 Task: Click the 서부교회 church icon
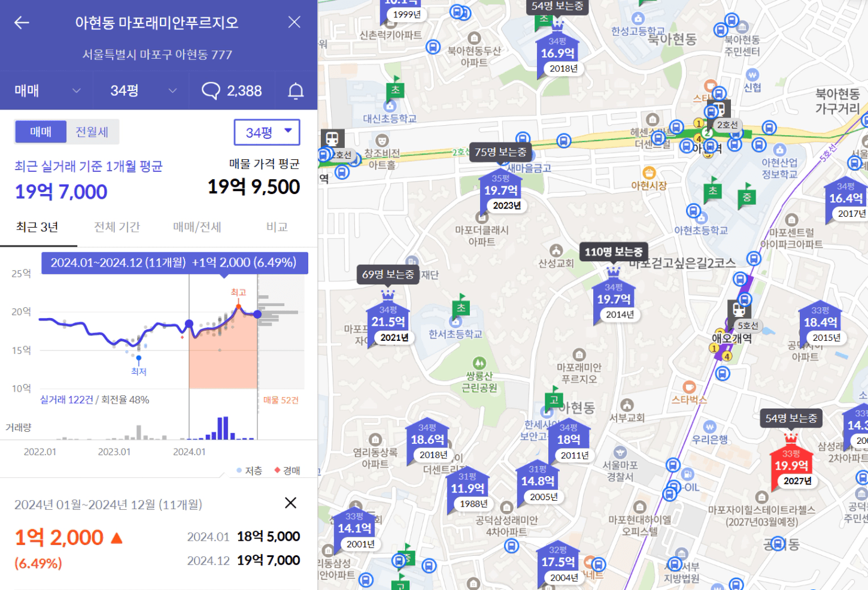(627, 406)
